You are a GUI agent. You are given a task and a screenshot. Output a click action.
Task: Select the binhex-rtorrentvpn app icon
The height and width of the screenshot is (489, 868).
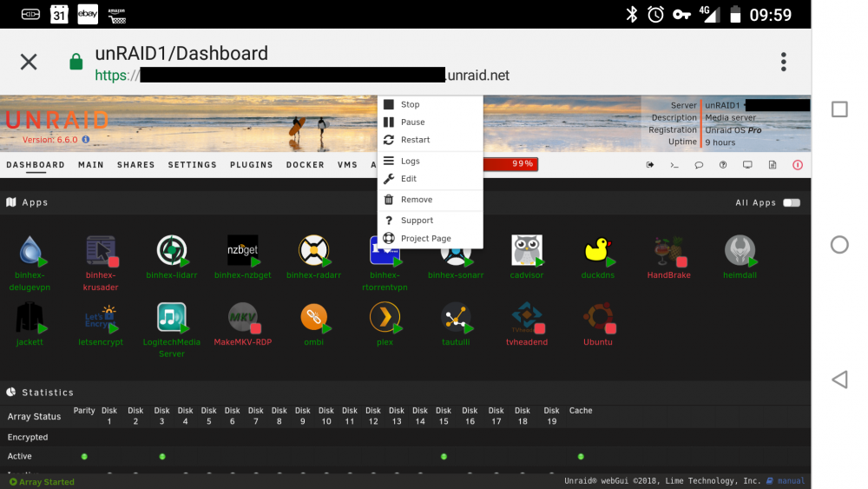(x=385, y=256)
